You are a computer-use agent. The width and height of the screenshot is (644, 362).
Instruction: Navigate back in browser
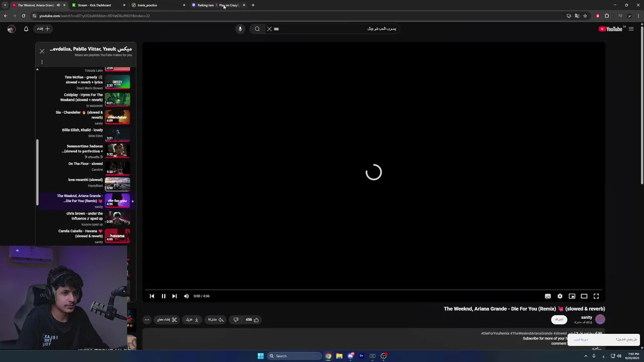point(6,16)
